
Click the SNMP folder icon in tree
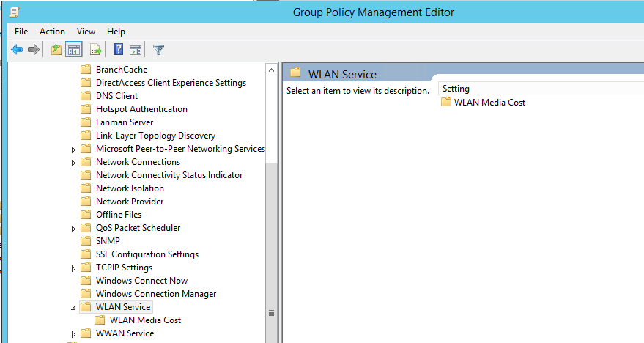coord(86,240)
